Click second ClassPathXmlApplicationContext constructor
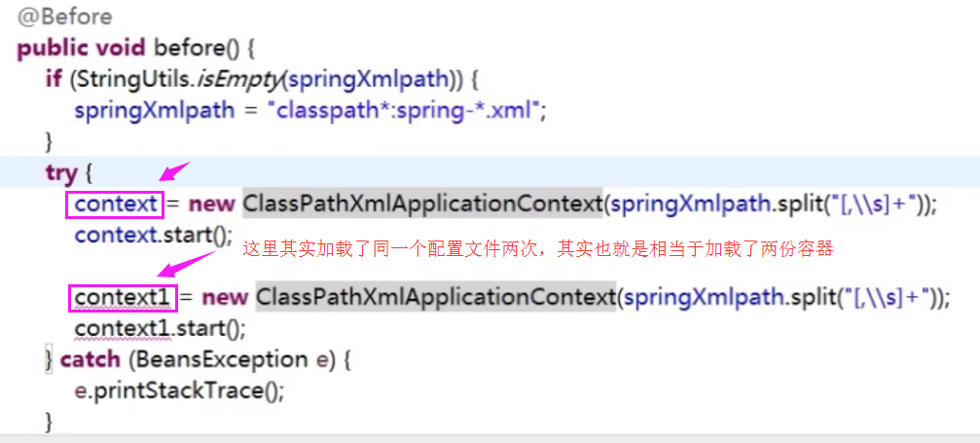This screenshot has width=980, height=443. [435, 298]
